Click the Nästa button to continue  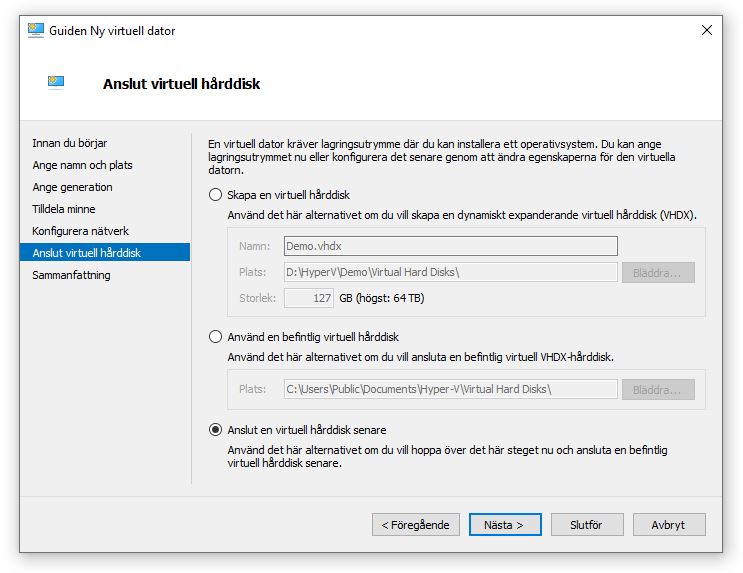click(505, 525)
